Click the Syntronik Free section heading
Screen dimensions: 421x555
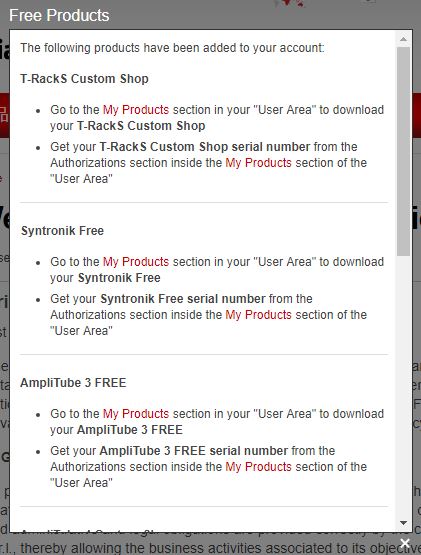pos(62,231)
